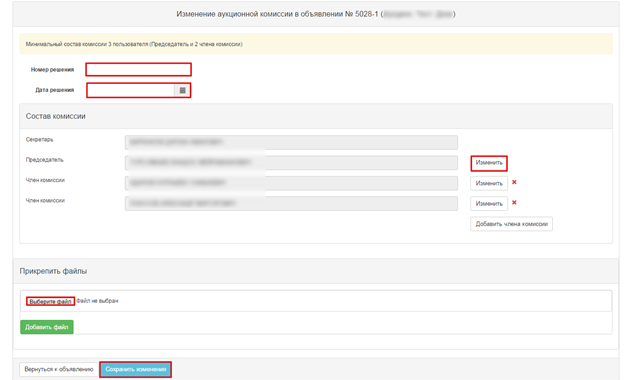Click the Номер решения label
Image resolution: width=624 pixels, height=380 pixels.
pyautogui.click(x=52, y=70)
